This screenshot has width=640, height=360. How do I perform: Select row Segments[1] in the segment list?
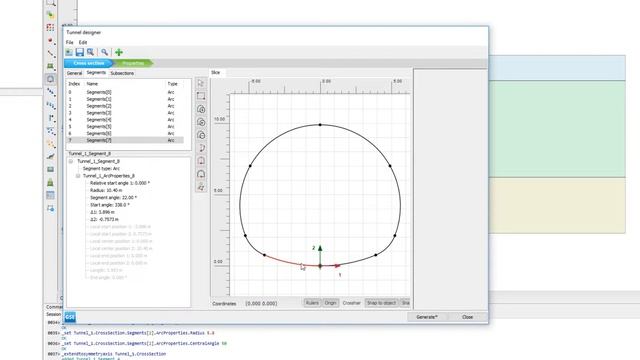(x=125, y=99)
